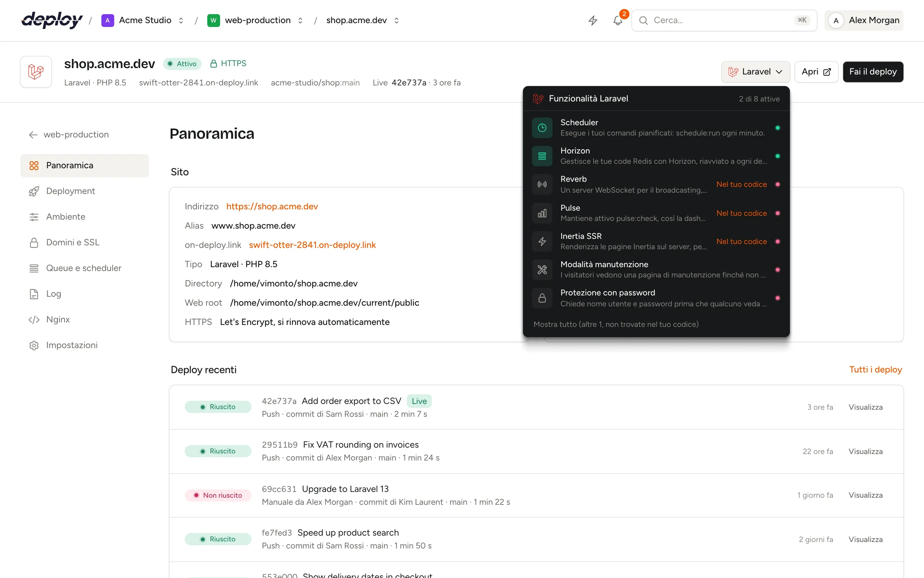Click the password protection lock icon
The height and width of the screenshot is (578, 924).
coord(542,298)
